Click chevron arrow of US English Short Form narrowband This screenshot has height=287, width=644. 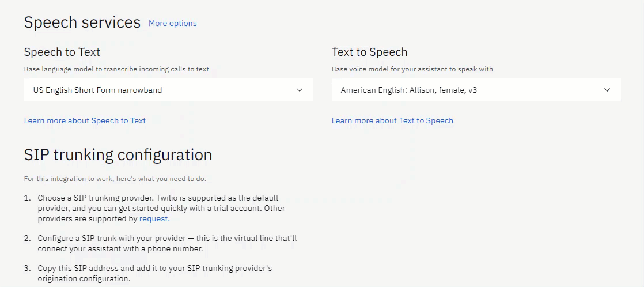tap(300, 90)
